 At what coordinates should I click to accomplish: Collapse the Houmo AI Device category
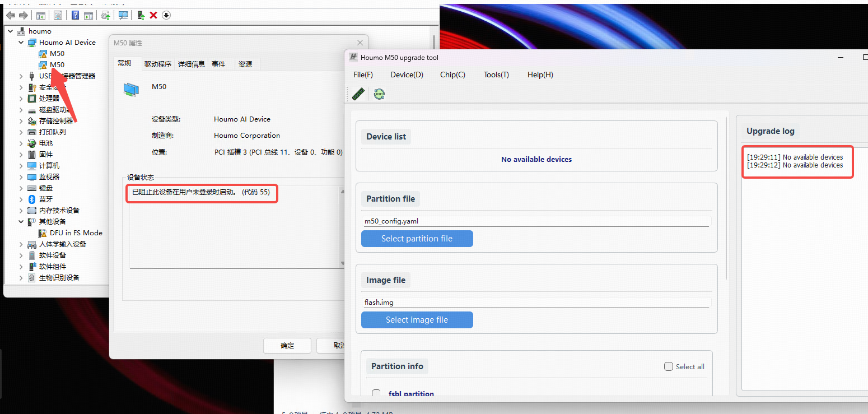(x=21, y=42)
